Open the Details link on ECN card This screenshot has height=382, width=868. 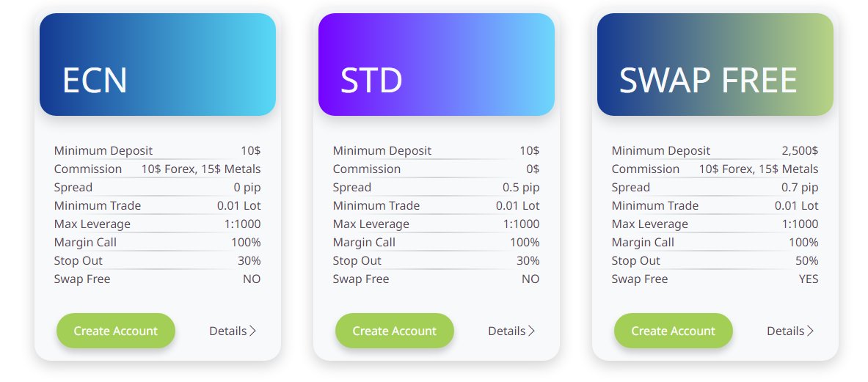pos(228,331)
